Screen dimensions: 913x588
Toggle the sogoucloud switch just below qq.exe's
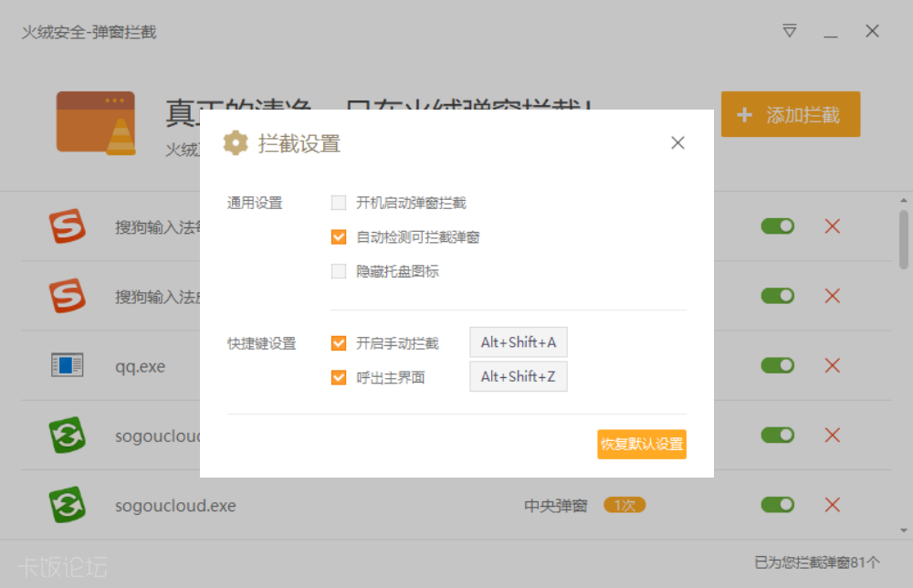[777, 435]
